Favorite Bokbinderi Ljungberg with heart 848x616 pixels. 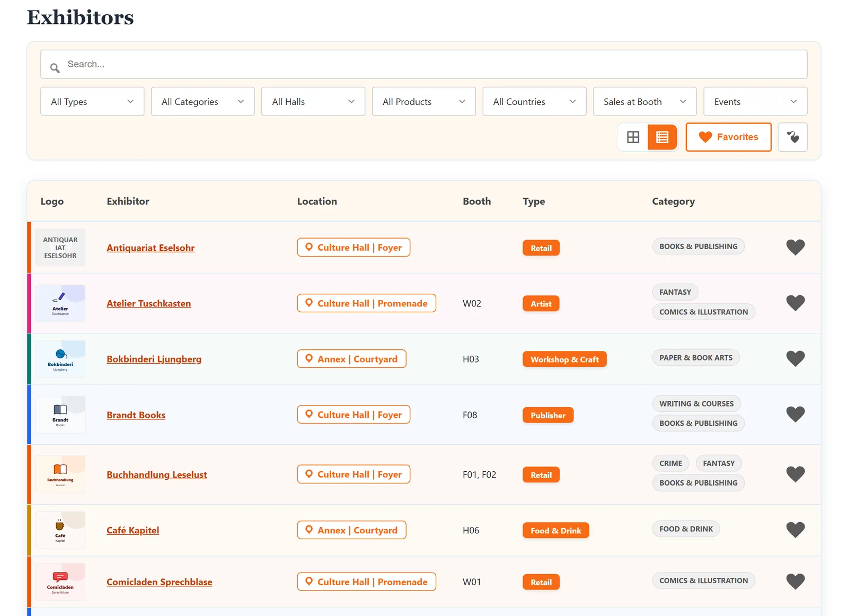click(795, 358)
